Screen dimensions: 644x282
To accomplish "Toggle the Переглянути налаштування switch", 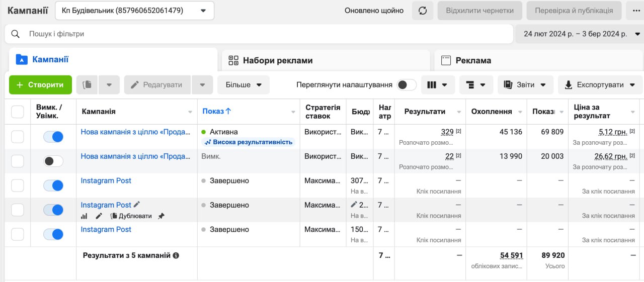I will coord(407,85).
